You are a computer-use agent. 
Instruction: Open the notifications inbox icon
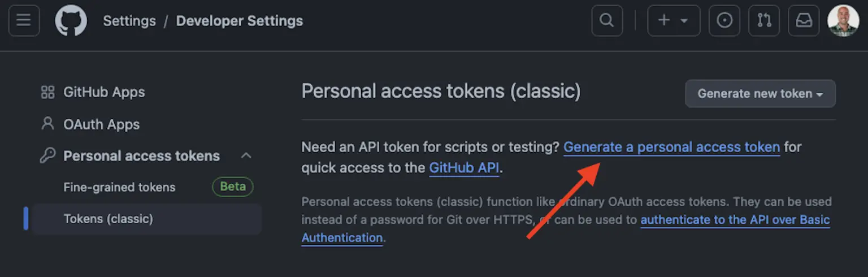tap(804, 21)
